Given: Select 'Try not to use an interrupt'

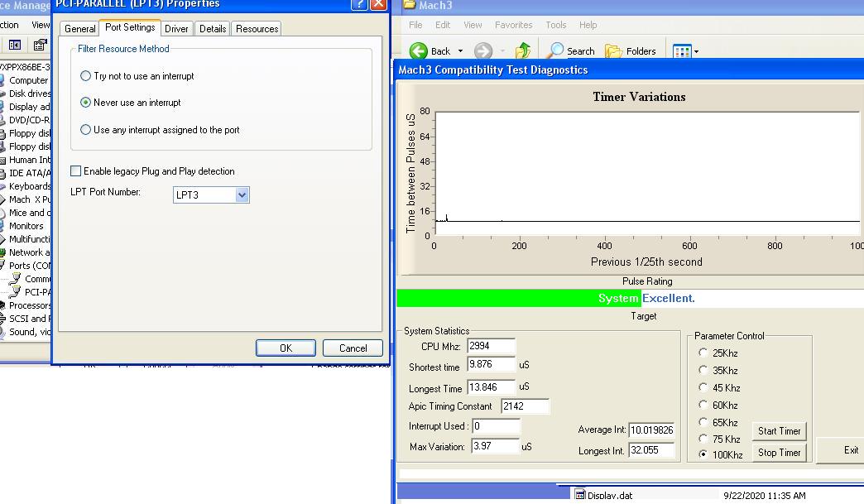Looking at the screenshot, I should click(x=86, y=76).
